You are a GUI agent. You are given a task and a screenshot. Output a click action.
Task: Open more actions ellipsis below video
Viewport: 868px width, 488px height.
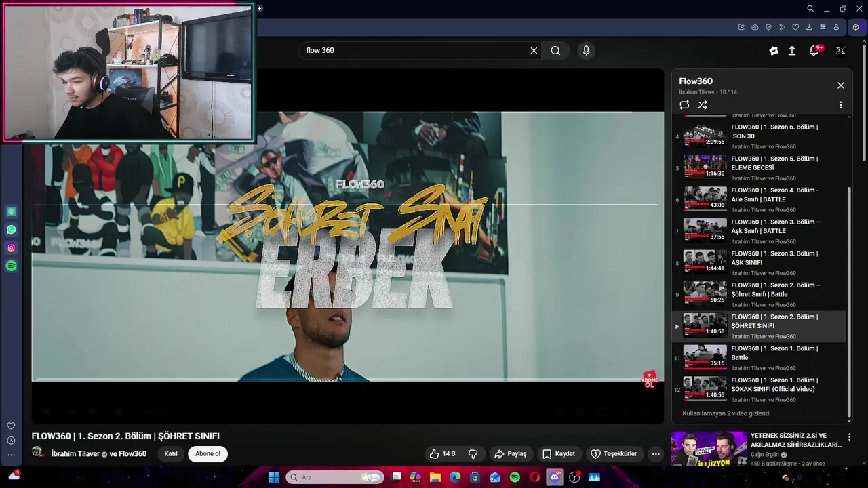point(656,453)
